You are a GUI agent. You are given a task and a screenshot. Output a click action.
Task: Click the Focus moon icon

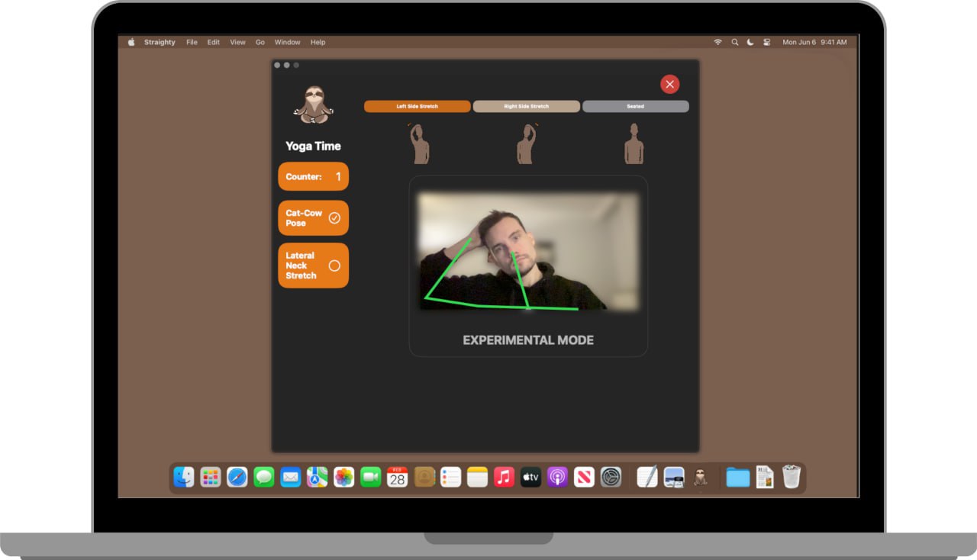751,42
